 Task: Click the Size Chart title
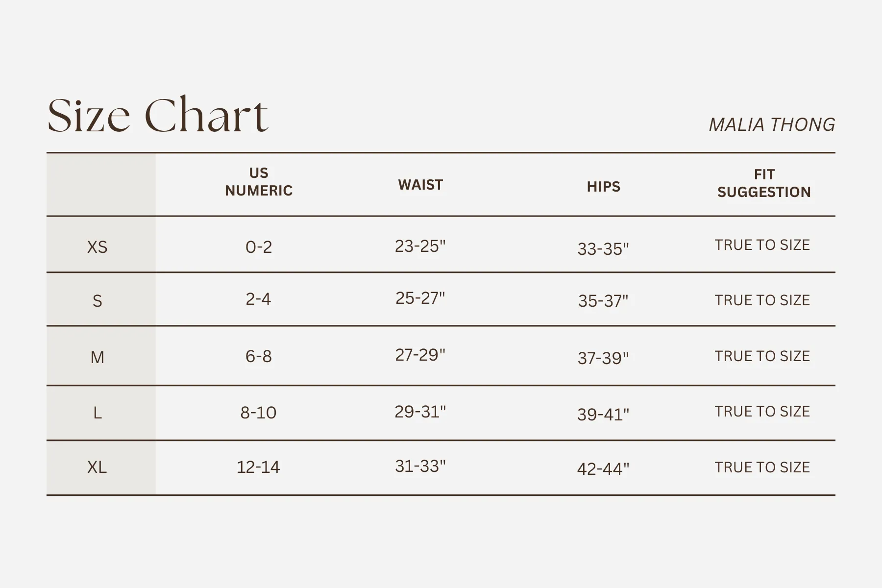click(158, 116)
